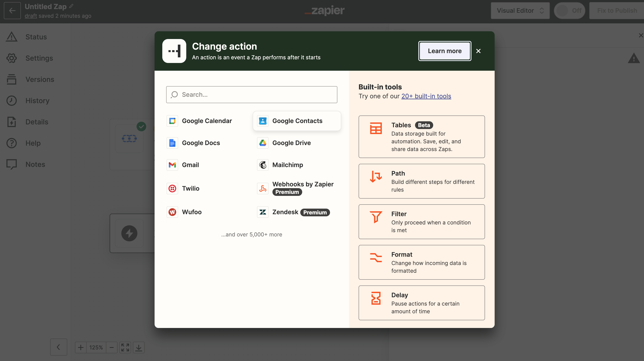Select the Google Calendar app icon
Viewport: 644px width, 361px height.
(x=172, y=121)
